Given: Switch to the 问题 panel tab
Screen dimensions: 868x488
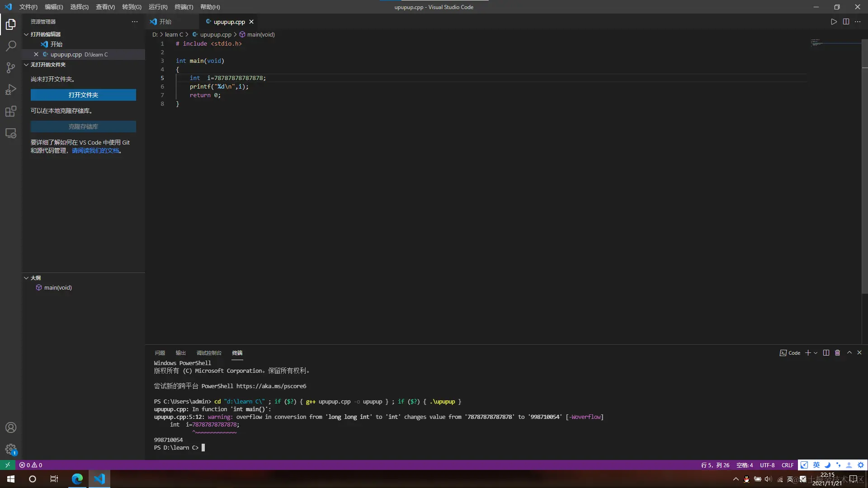Looking at the screenshot, I should pyautogui.click(x=160, y=353).
